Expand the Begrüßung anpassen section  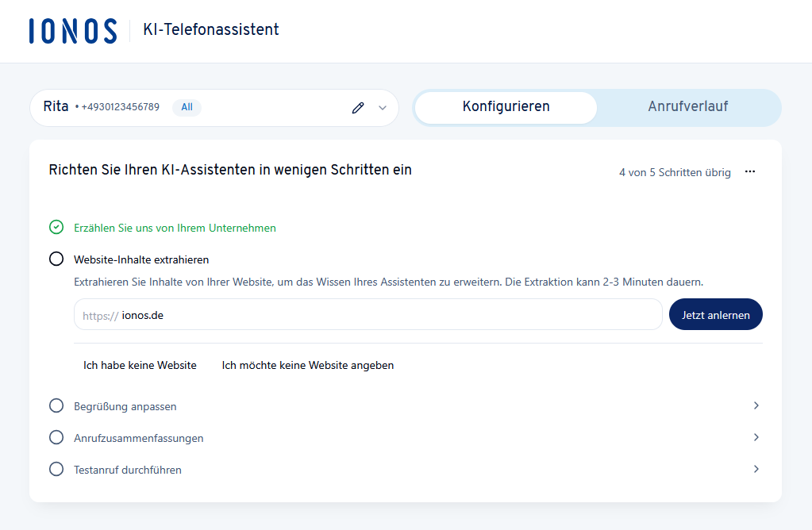pyautogui.click(x=756, y=405)
